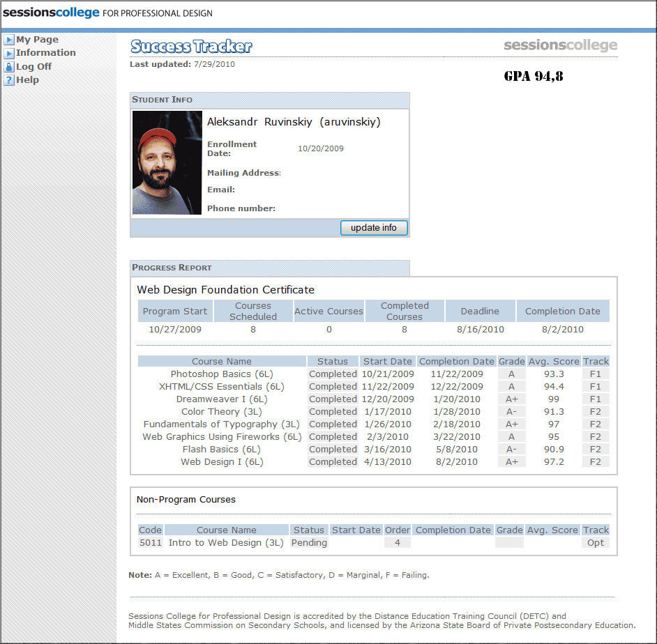
Task: Open the Information menu link
Action: pyautogui.click(x=46, y=53)
